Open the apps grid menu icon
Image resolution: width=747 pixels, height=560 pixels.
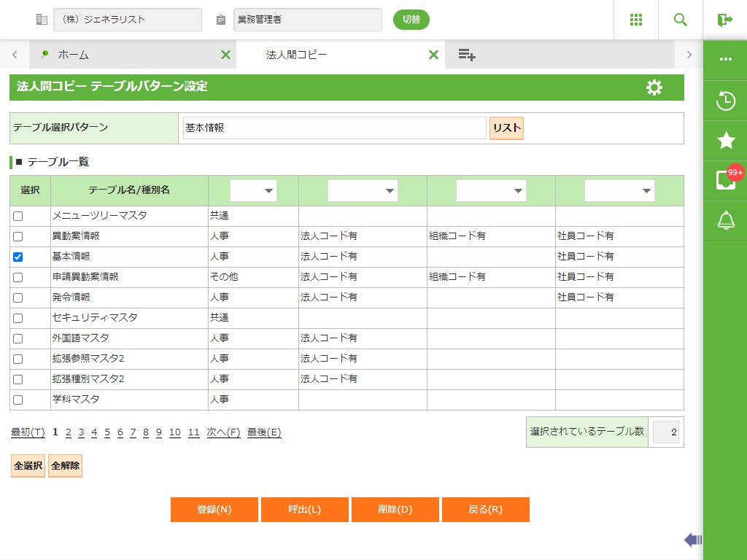click(x=636, y=20)
